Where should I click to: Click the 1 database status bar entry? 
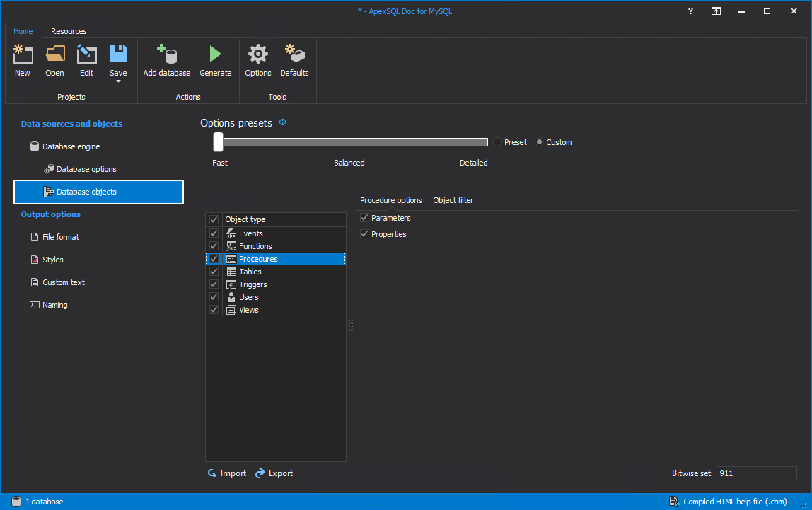tap(37, 502)
